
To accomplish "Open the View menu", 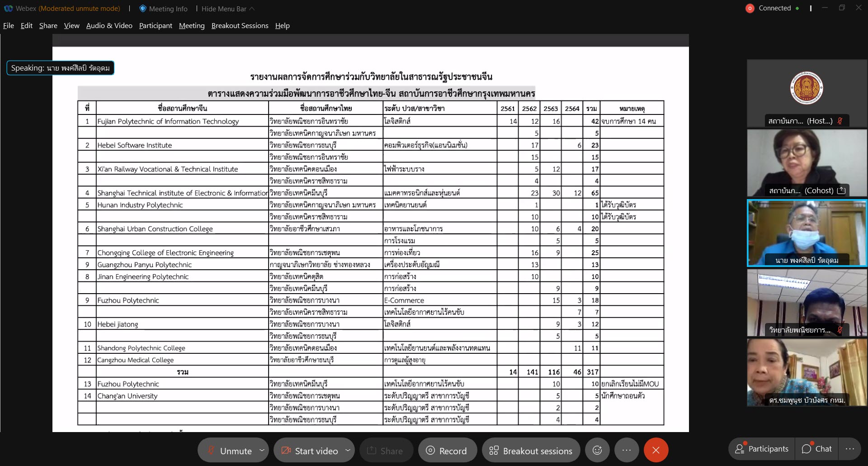I will 72,26.
